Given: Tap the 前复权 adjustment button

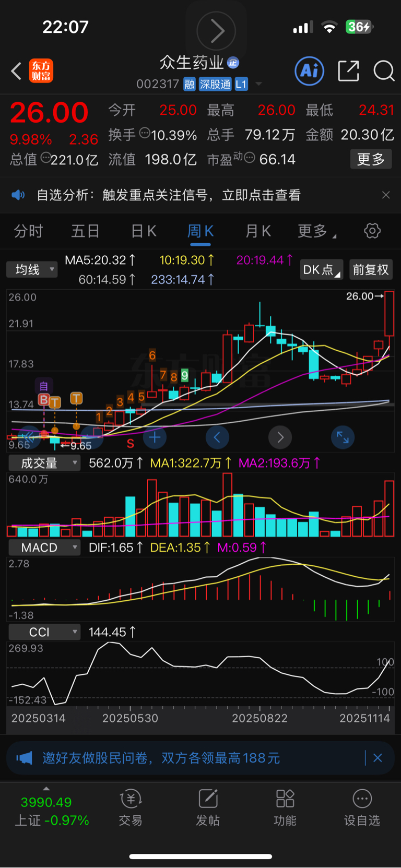Looking at the screenshot, I should [371, 269].
